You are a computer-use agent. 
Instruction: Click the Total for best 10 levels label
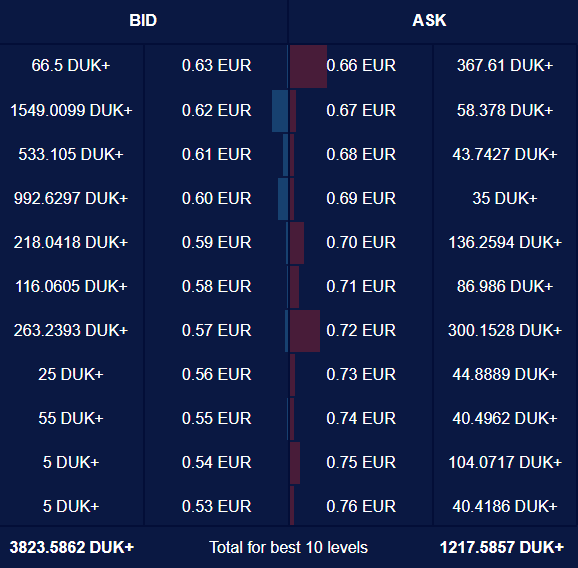pos(289,547)
